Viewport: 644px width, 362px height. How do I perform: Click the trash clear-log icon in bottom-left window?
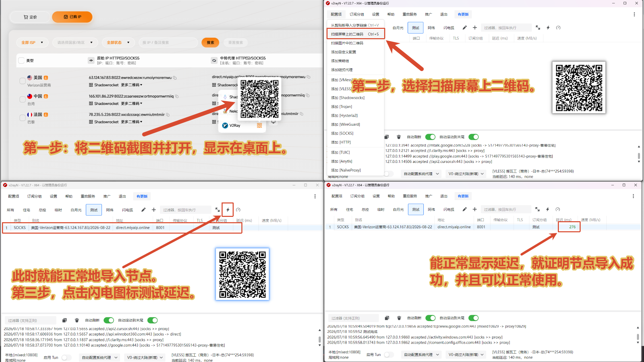77,320
